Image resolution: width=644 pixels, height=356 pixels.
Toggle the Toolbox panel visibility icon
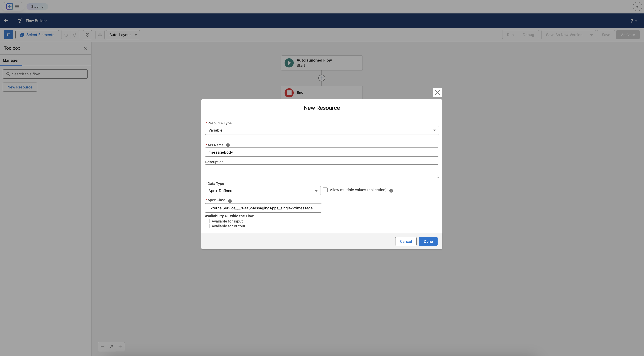(8, 35)
